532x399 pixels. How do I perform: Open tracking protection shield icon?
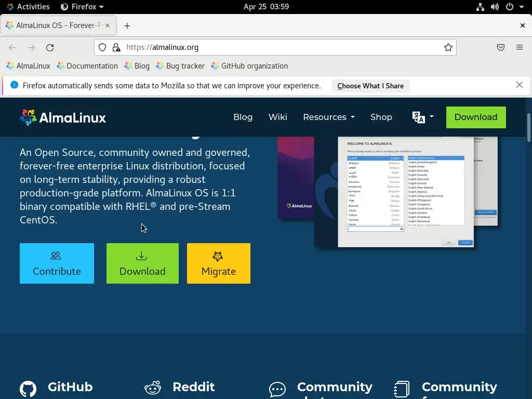[102, 47]
